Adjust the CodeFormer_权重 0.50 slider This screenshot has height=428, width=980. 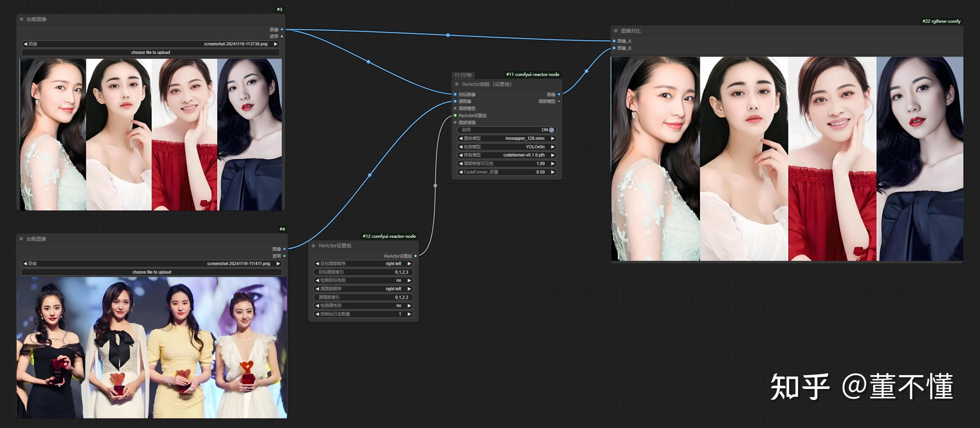point(507,172)
